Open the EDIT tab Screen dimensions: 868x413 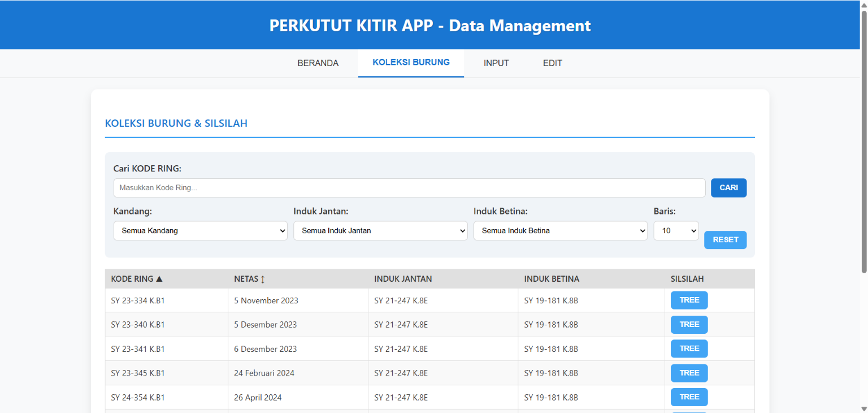[x=552, y=63]
